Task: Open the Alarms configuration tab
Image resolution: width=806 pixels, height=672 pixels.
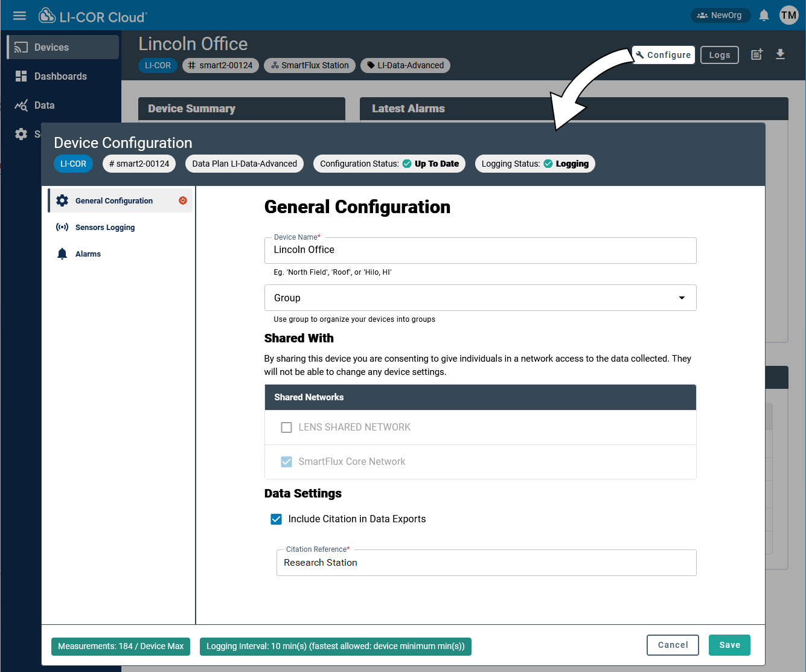Action: pos(121,254)
